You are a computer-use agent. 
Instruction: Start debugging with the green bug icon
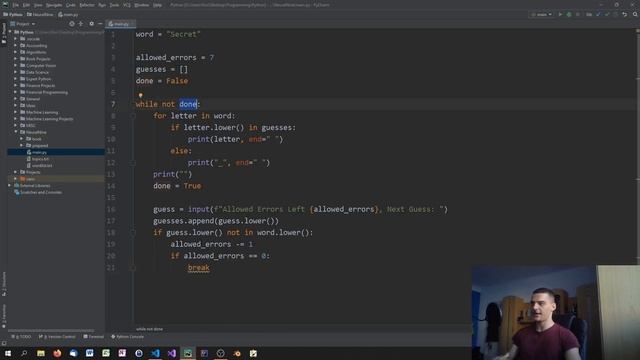[569, 14]
